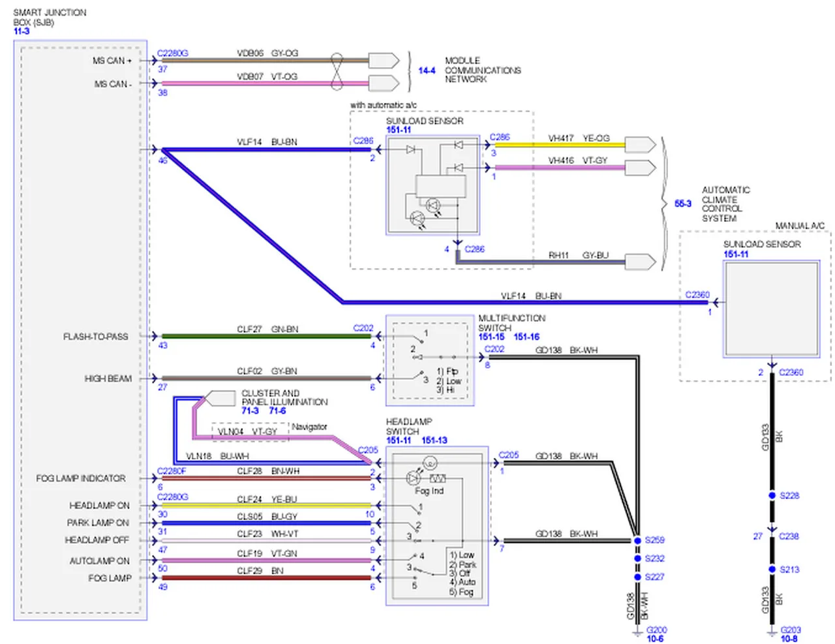Select the CLF02 GY-BN wire label
Viewport: 835px width, 644px height.
(x=267, y=371)
